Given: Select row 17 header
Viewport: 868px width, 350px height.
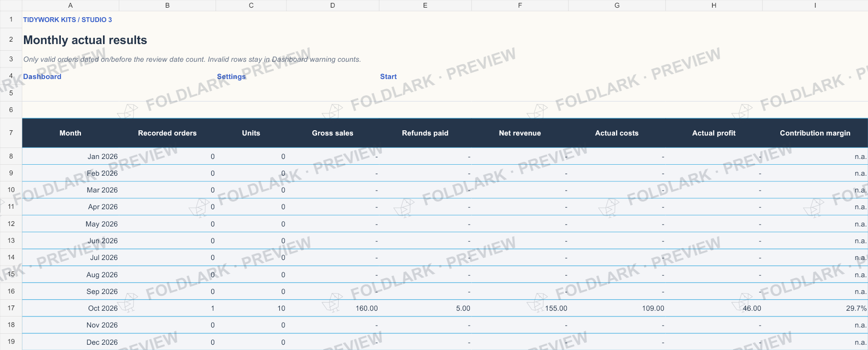Looking at the screenshot, I should point(11,308).
